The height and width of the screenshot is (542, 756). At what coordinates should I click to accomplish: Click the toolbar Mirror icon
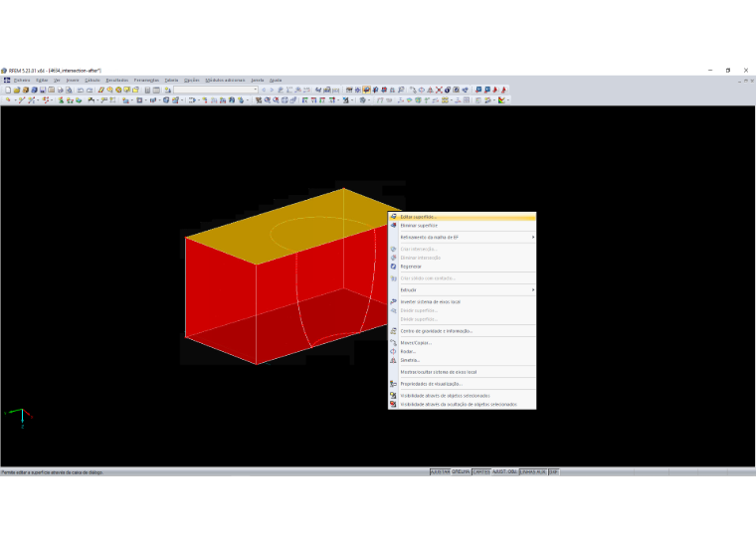(430, 90)
